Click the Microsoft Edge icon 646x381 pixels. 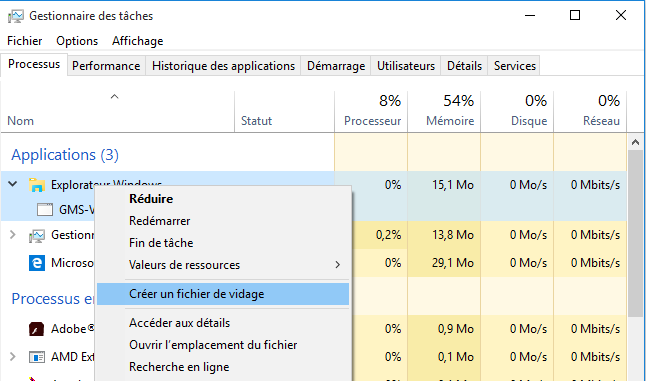(37, 263)
